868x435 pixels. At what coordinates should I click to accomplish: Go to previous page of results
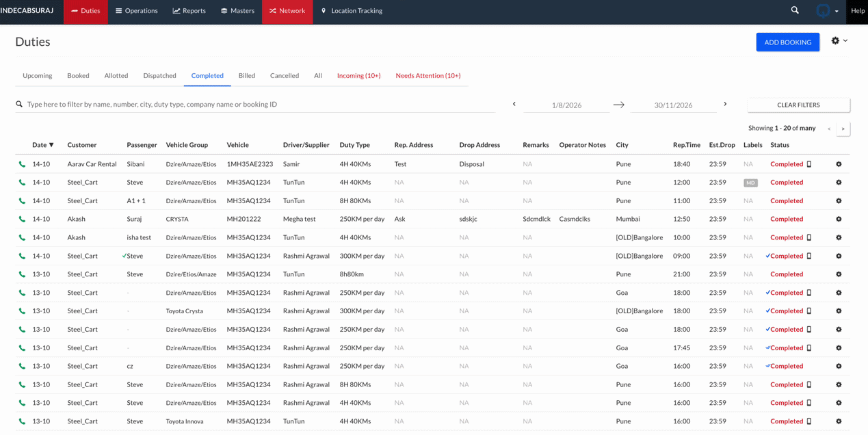point(829,129)
